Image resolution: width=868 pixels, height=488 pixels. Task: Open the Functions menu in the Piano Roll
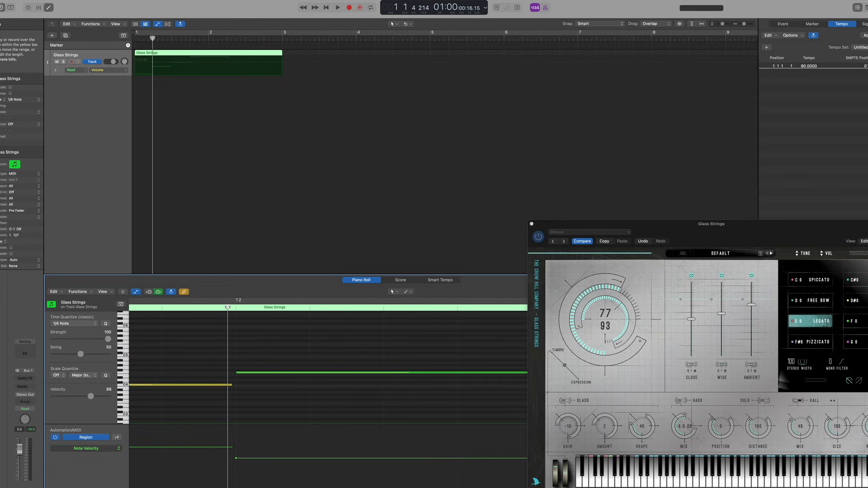click(78, 291)
